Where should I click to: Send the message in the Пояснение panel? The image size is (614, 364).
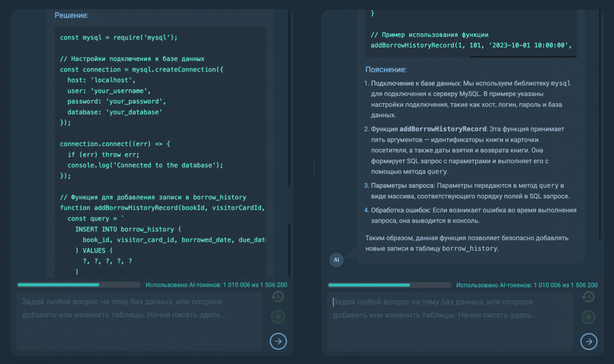(x=589, y=342)
